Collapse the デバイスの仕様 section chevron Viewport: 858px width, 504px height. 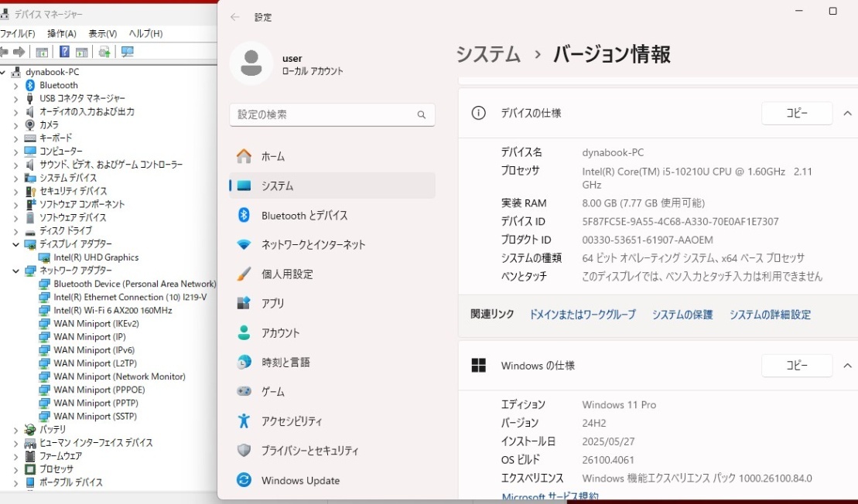pyautogui.click(x=847, y=113)
